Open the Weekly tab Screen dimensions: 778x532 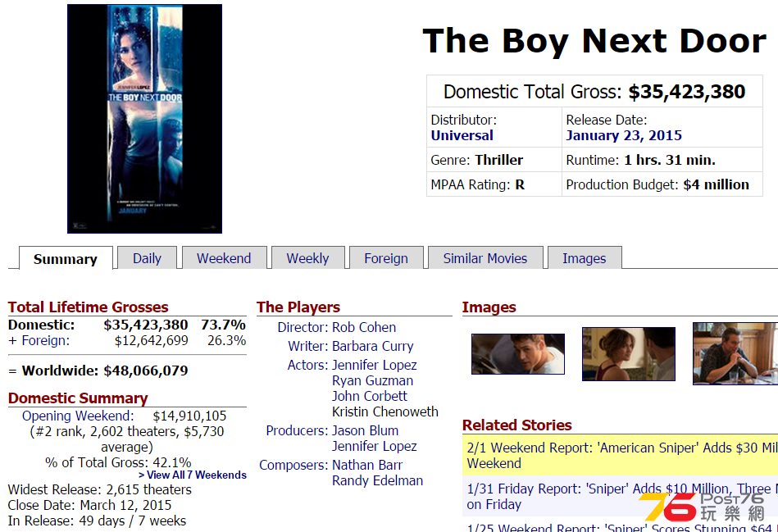coord(307,258)
